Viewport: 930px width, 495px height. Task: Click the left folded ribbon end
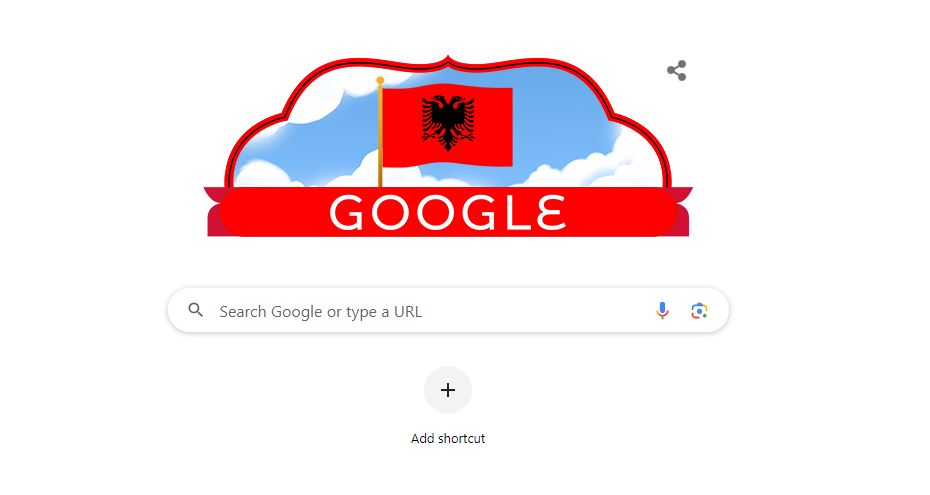pyautogui.click(x=214, y=212)
